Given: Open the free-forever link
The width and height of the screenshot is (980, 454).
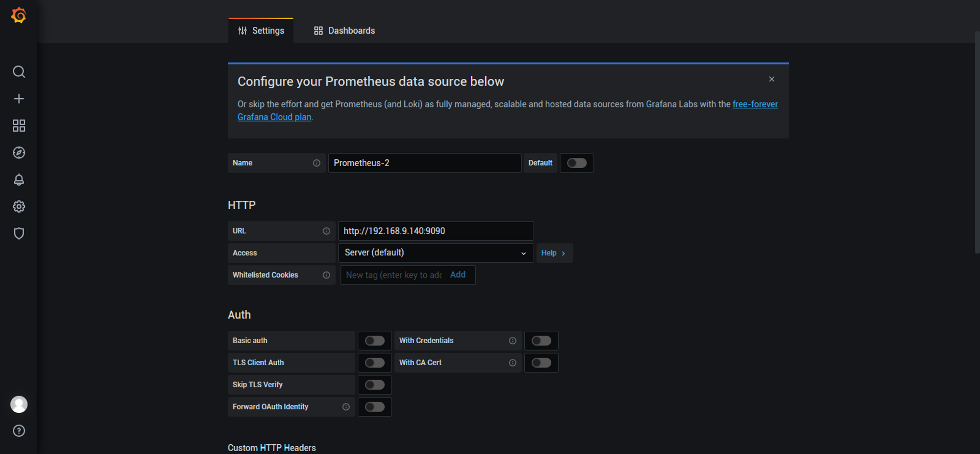Looking at the screenshot, I should click(755, 104).
